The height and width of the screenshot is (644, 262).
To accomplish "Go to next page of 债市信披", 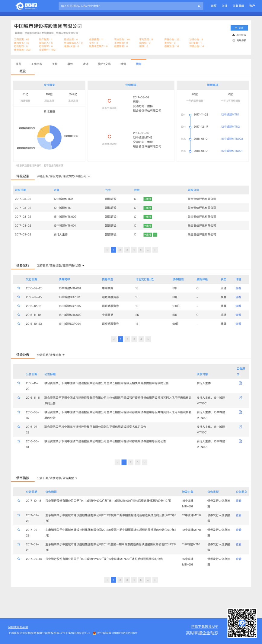I will click(155, 580).
